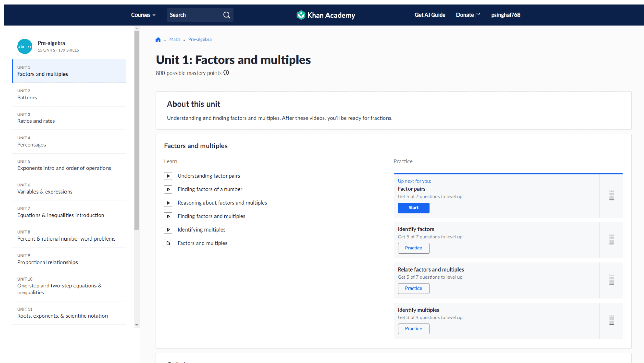This screenshot has width=644, height=363.
Task: Go to Math breadcrumb link
Action: (x=174, y=39)
